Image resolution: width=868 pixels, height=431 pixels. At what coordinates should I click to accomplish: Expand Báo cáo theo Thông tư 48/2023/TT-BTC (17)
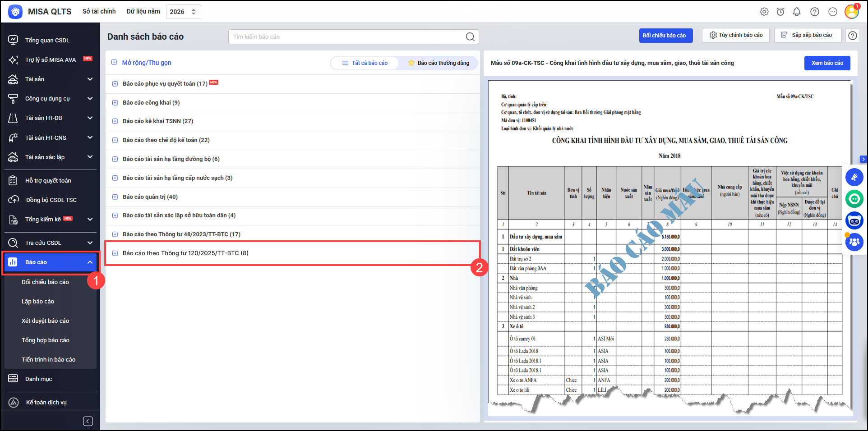(115, 234)
